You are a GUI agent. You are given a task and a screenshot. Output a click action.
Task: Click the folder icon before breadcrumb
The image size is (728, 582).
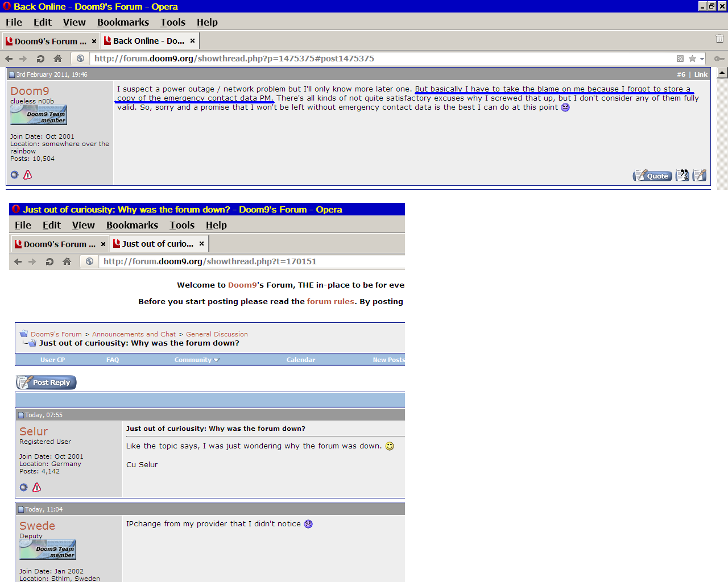click(23, 334)
